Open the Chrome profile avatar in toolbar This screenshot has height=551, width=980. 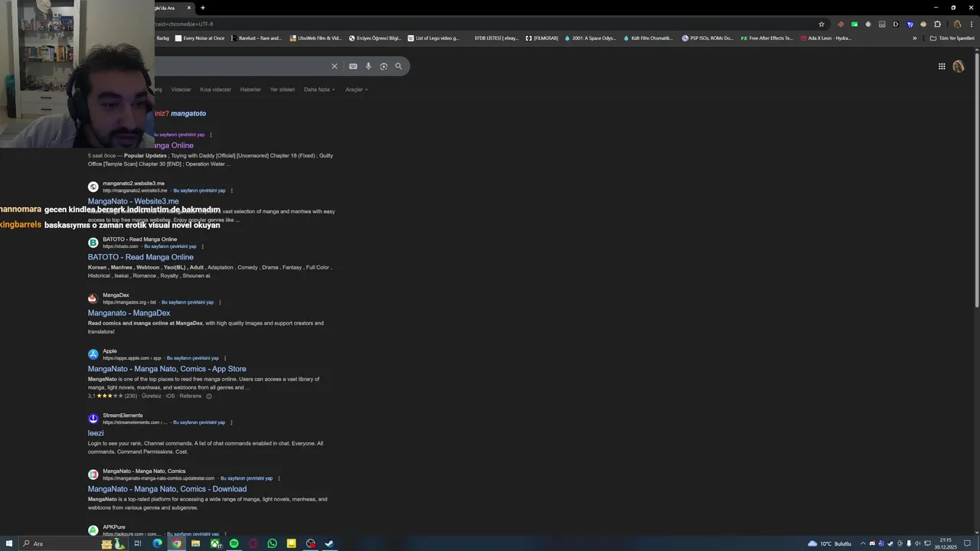click(x=957, y=24)
